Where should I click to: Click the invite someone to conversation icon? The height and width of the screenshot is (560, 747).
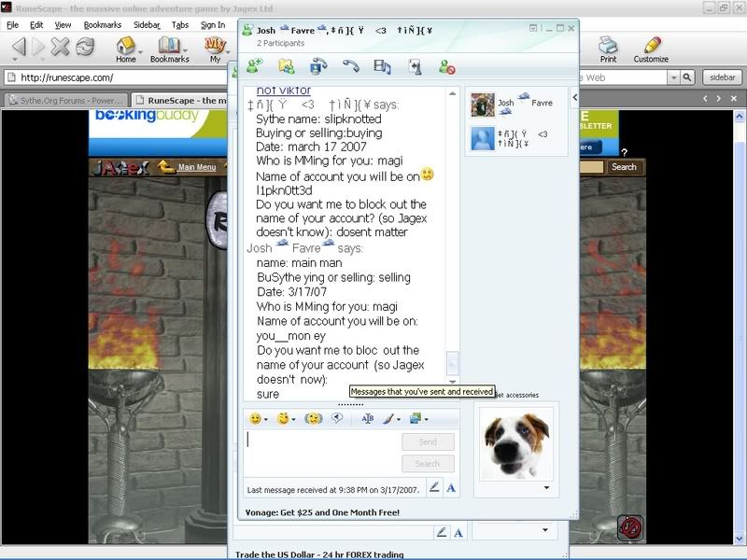point(255,66)
